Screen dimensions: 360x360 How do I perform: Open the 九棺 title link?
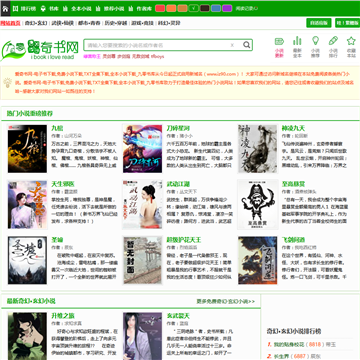(x=57, y=128)
